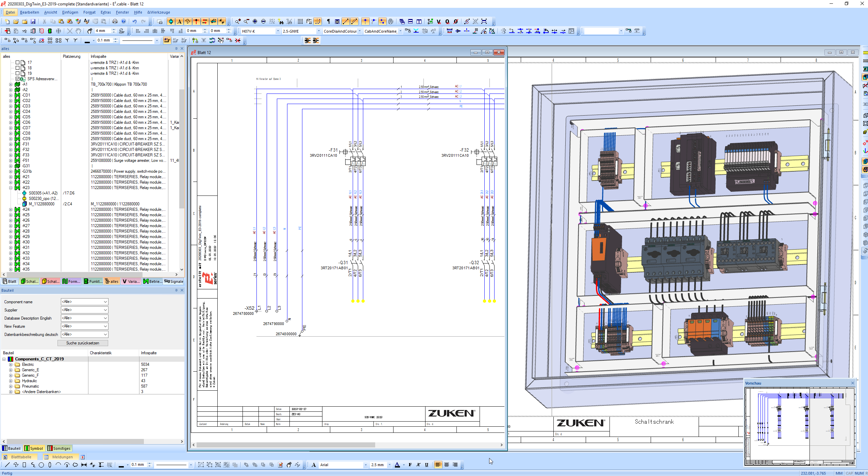The image size is (868, 476).
Task: Click the Undo arrow icon
Action: click(135, 21)
